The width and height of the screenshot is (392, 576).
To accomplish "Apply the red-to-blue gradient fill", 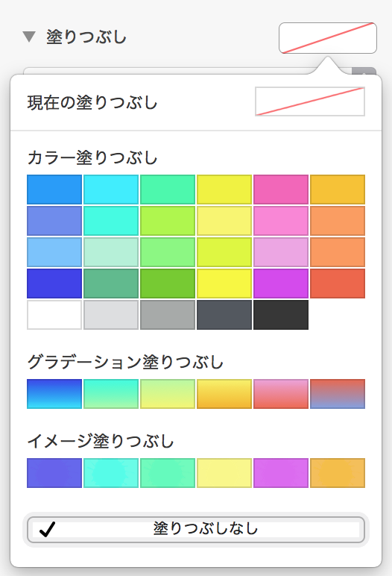I will (x=338, y=394).
